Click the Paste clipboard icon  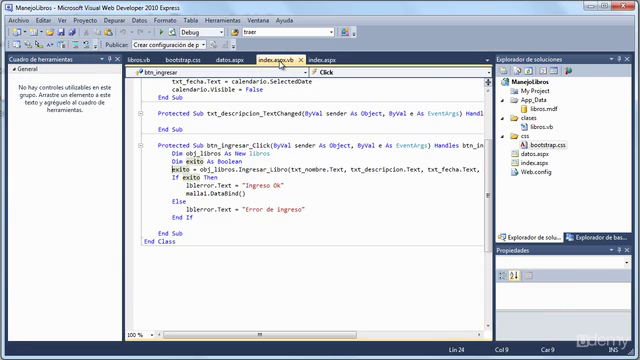(109, 32)
